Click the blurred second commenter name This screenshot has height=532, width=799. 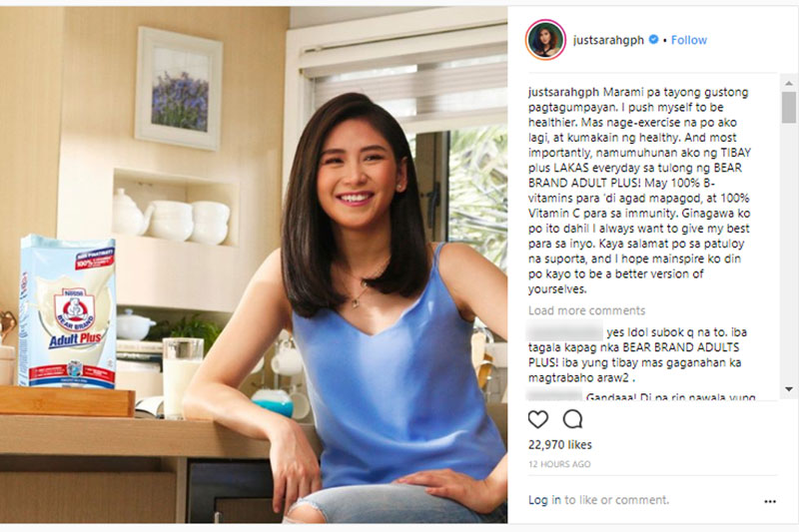[554, 395]
